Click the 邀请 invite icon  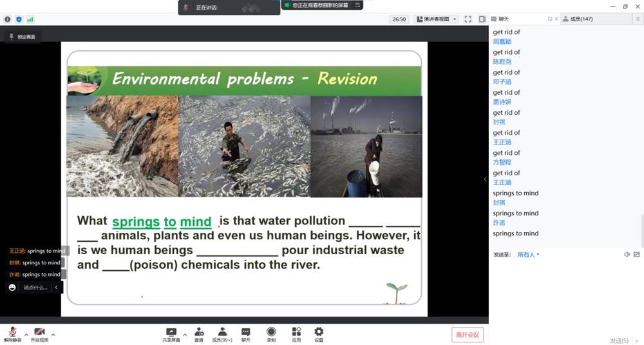199,333
